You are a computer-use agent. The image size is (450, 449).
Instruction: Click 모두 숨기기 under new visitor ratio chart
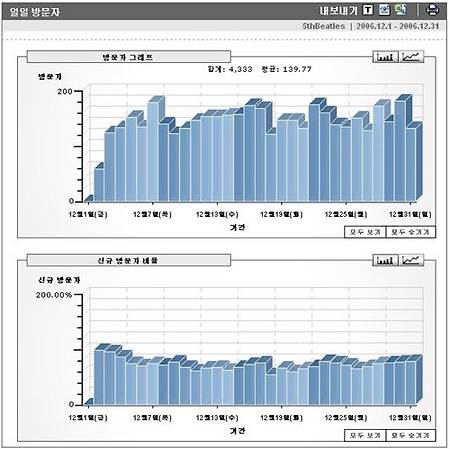click(x=411, y=435)
